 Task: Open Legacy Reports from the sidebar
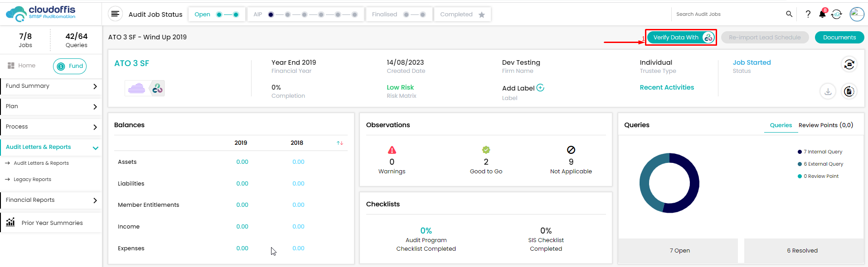point(32,180)
